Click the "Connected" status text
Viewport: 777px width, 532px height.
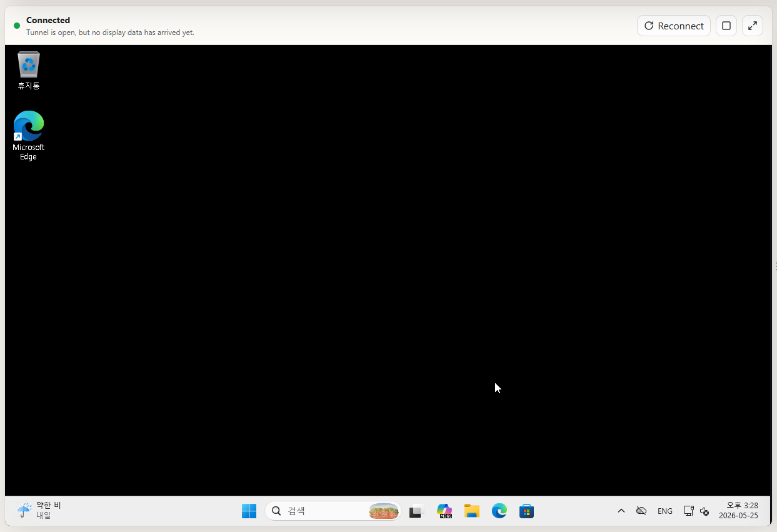click(48, 20)
